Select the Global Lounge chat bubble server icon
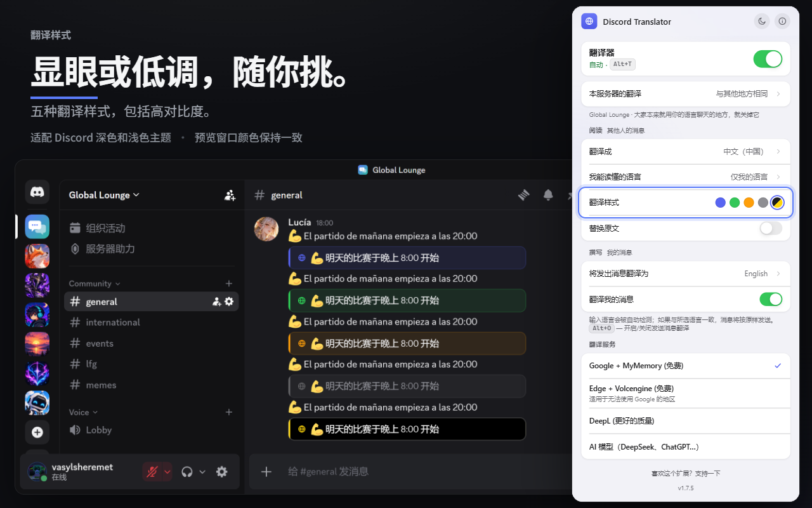The height and width of the screenshot is (508, 812). pos(37,227)
